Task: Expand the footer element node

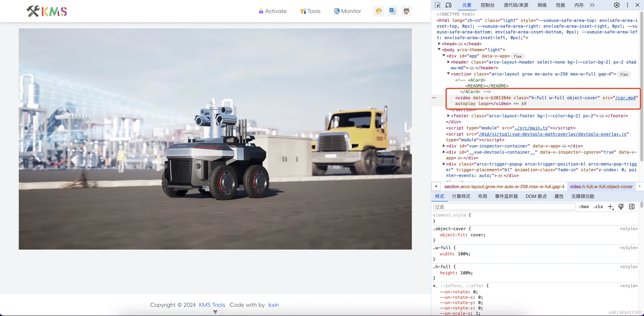Action: 448,116
